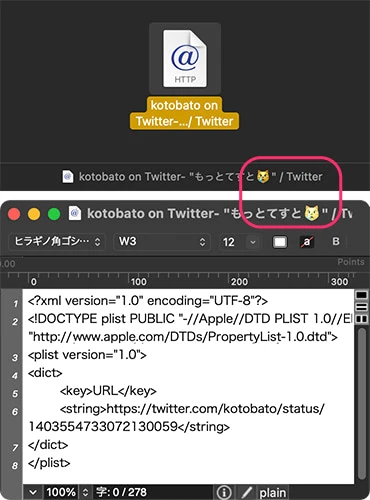
Task: Open the white text color swatch
Action: click(x=280, y=242)
